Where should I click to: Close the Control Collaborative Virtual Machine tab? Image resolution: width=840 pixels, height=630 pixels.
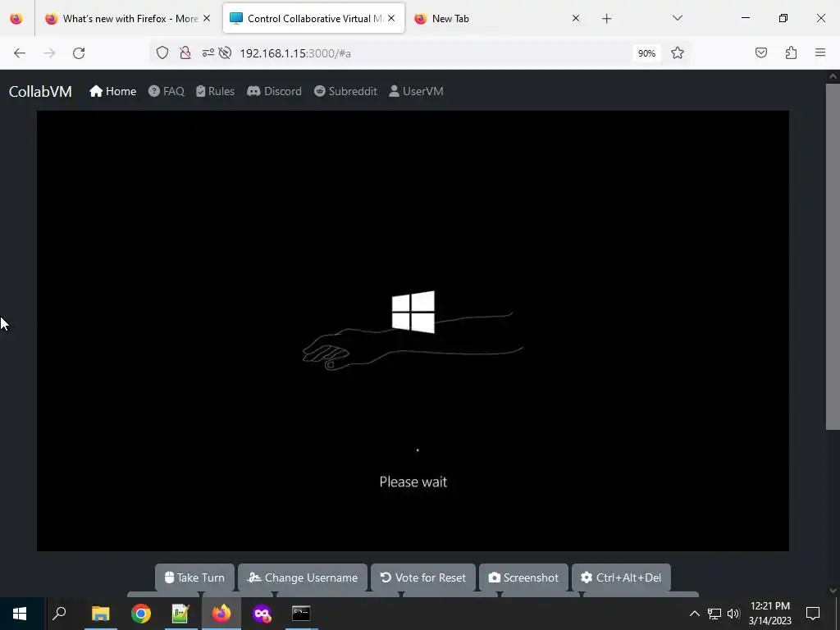tap(391, 18)
